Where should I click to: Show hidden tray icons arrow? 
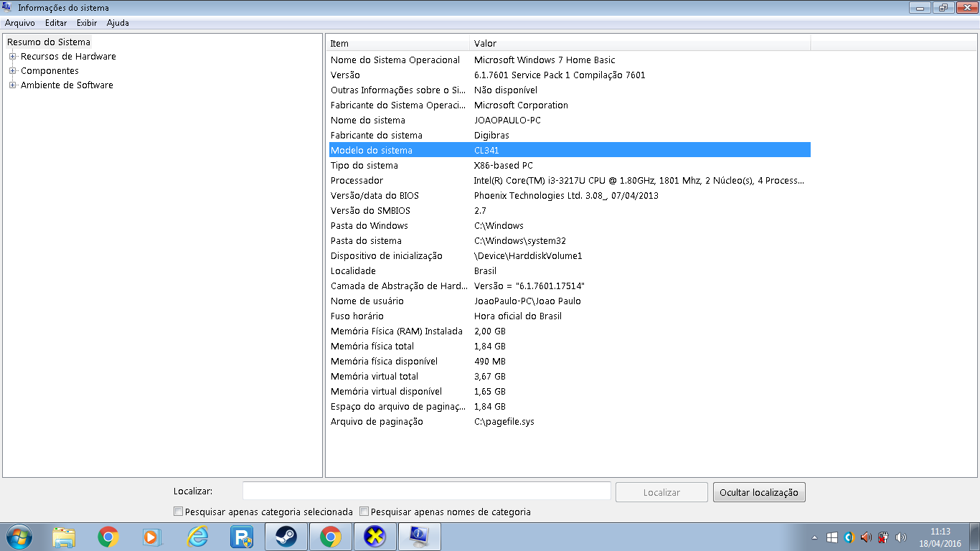tap(814, 537)
